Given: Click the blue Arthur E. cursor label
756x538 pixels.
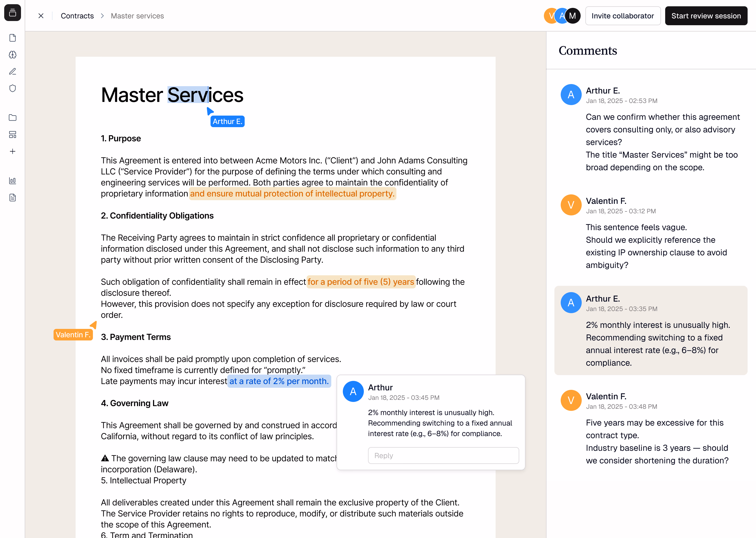Looking at the screenshot, I should click(x=227, y=122).
